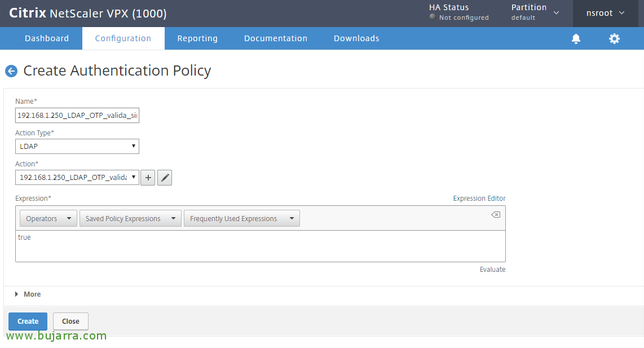This screenshot has height=348, width=644.
Task: Go to the Reporting tab
Action: click(197, 38)
